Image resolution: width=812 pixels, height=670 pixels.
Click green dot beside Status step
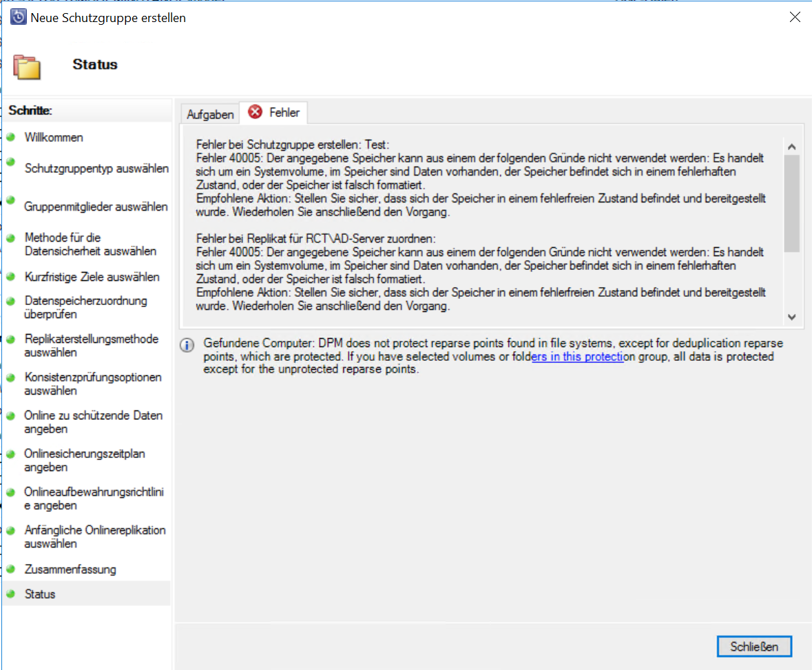[x=11, y=594]
